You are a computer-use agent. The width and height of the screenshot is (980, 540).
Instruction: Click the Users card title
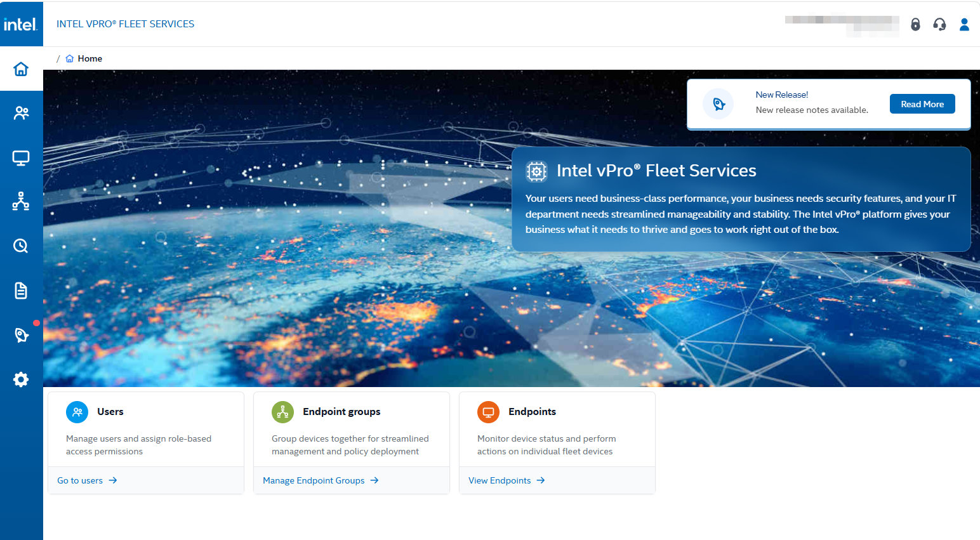click(x=110, y=412)
